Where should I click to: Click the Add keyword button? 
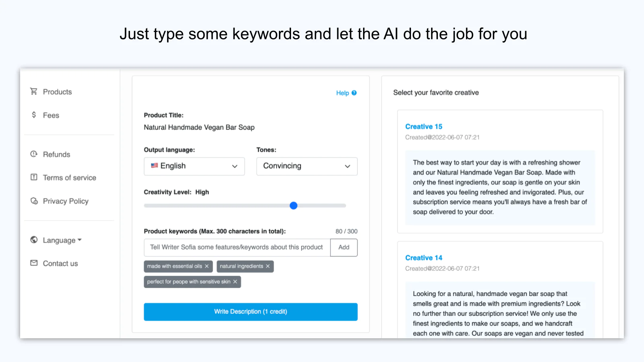tap(344, 247)
